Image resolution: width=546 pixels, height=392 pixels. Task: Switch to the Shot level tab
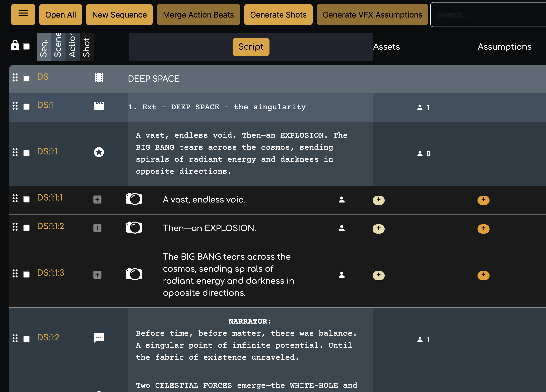click(87, 47)
